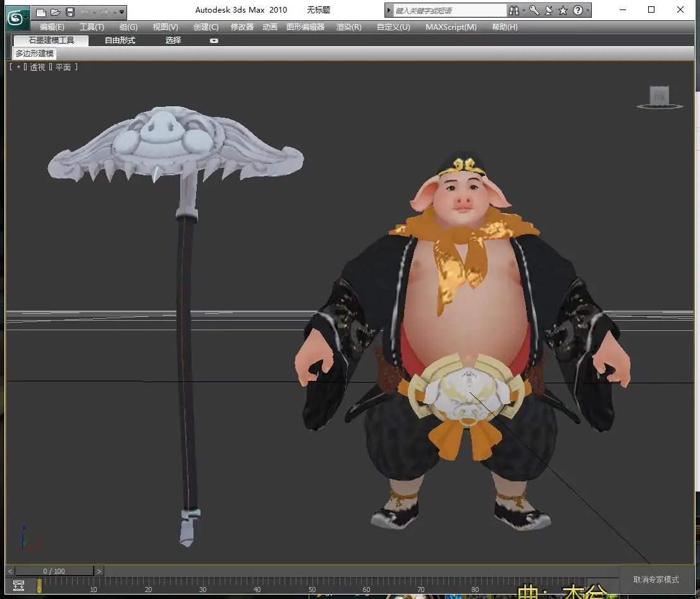700x599 pixels.
Task: Open the binoculars search options dropdown arrow
Action: click(523, 10)
